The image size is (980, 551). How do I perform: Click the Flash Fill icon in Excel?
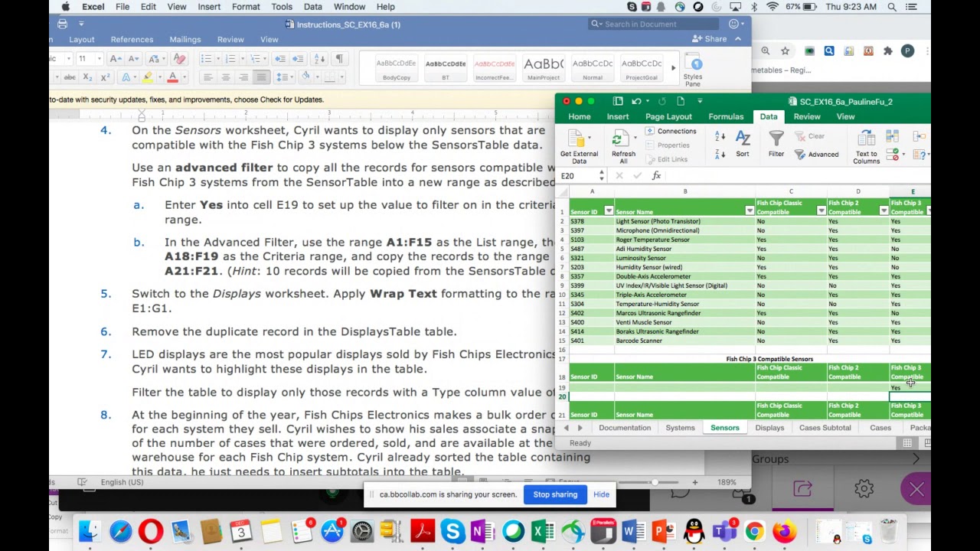click(x=893, y=137)
